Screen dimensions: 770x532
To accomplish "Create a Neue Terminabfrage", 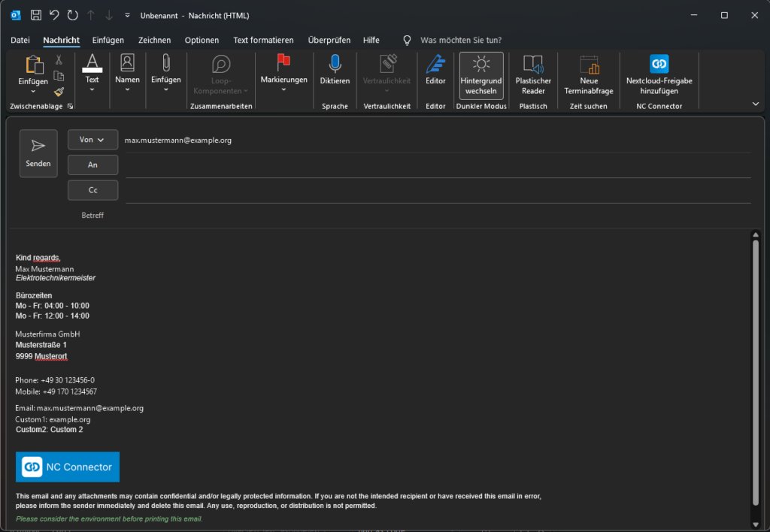I will point(589,76).
